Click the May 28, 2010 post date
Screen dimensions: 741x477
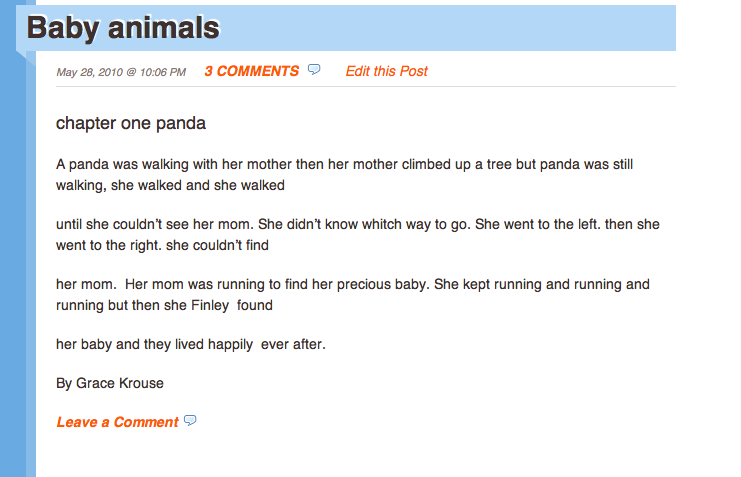89,72
